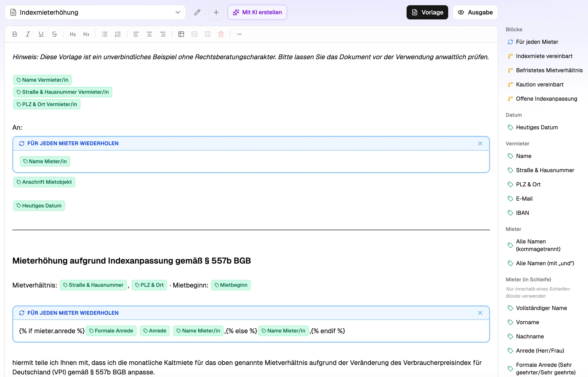This screenshot has height=377, width=588.
Task: Apply H3 heading style
Action: click(x=86, y=34)
